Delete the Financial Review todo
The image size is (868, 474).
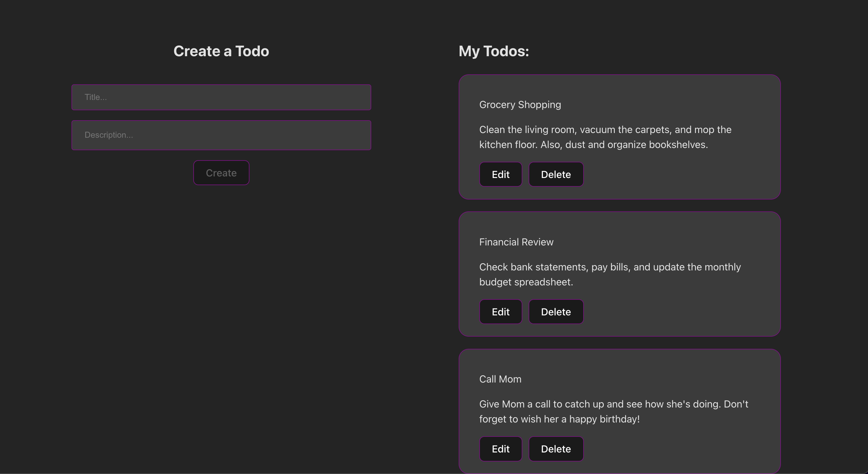556,312
